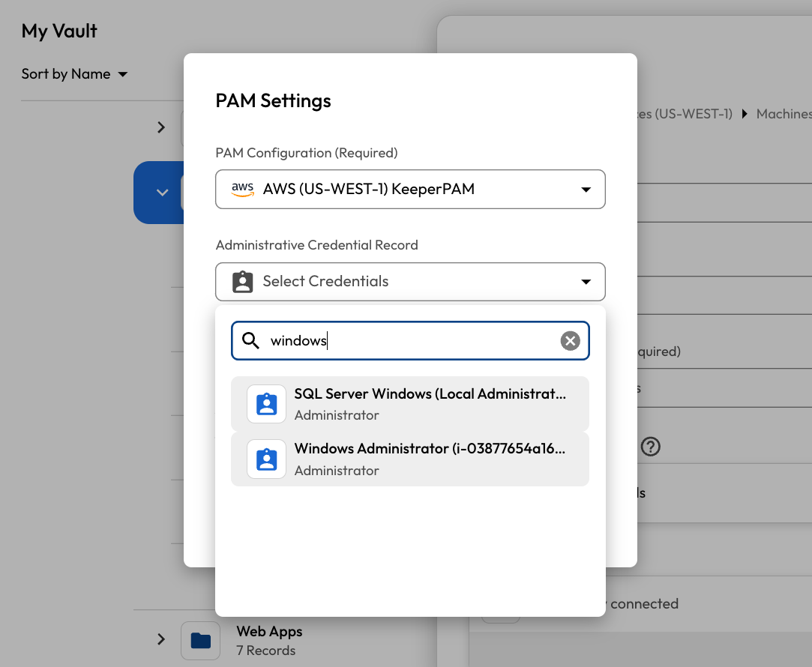Expand the top folder chevron under Sort
812x667 pixels.
coord(161,127)
